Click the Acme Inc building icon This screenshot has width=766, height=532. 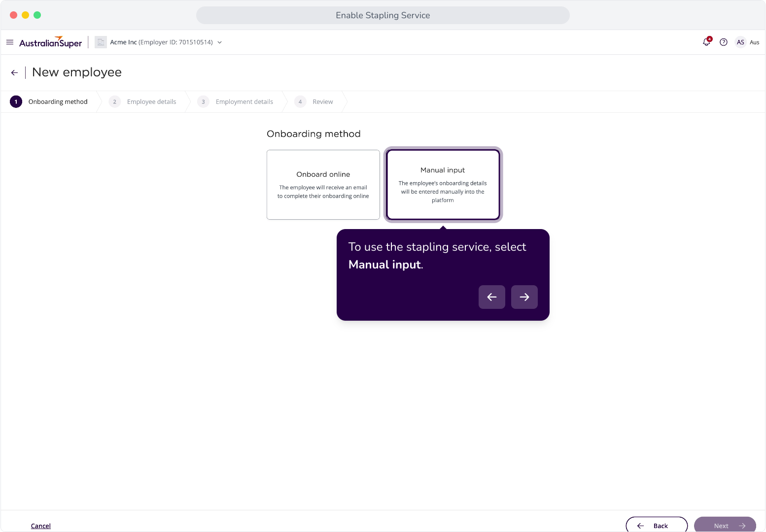tap(101, 42)
